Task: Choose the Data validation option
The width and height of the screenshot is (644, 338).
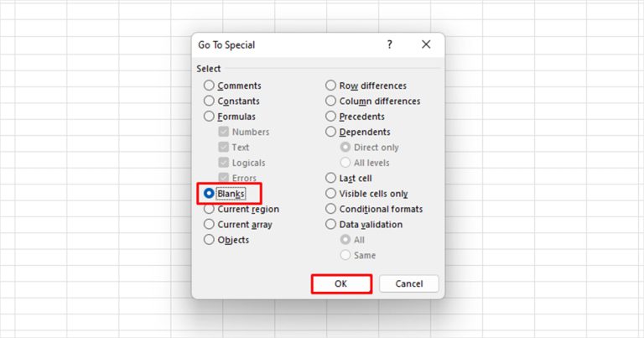Action: click(331, 225)
